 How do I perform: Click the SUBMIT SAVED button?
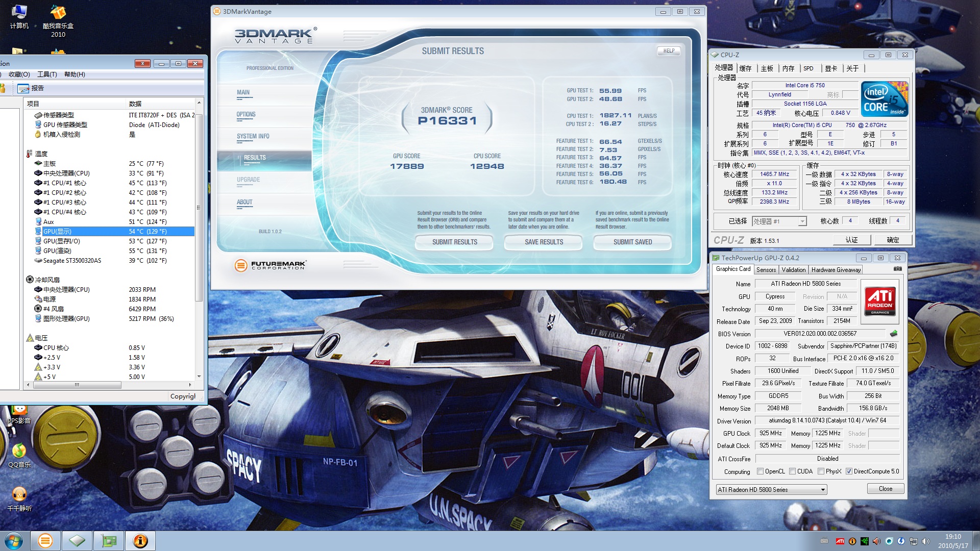point(632,242)
